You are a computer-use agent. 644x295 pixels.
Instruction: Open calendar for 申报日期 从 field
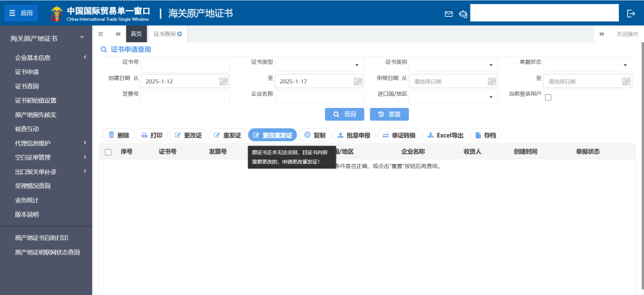coord(492,81)
